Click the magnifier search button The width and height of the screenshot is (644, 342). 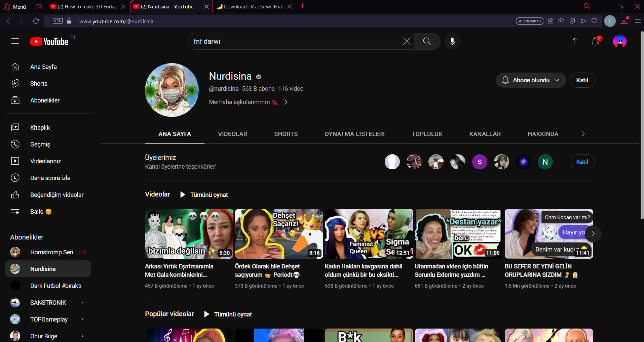coord(427,41)
